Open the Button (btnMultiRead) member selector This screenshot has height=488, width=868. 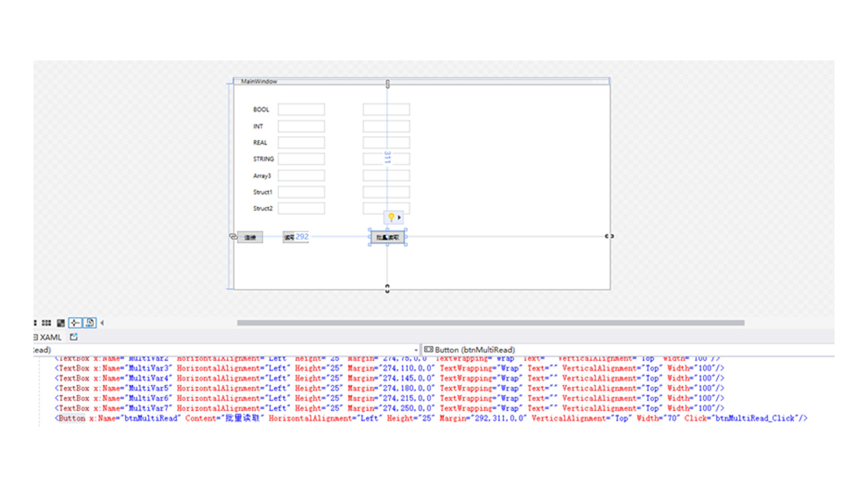tap(475, 350)
